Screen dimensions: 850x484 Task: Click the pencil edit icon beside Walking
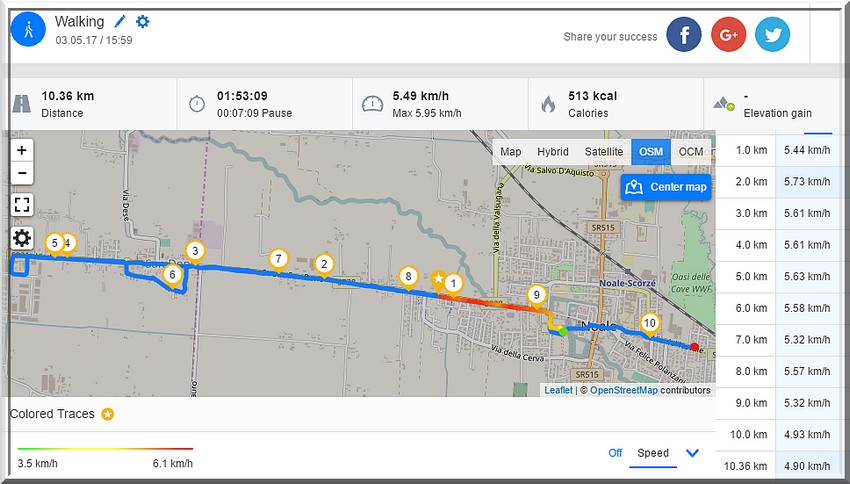pos(121,21)
